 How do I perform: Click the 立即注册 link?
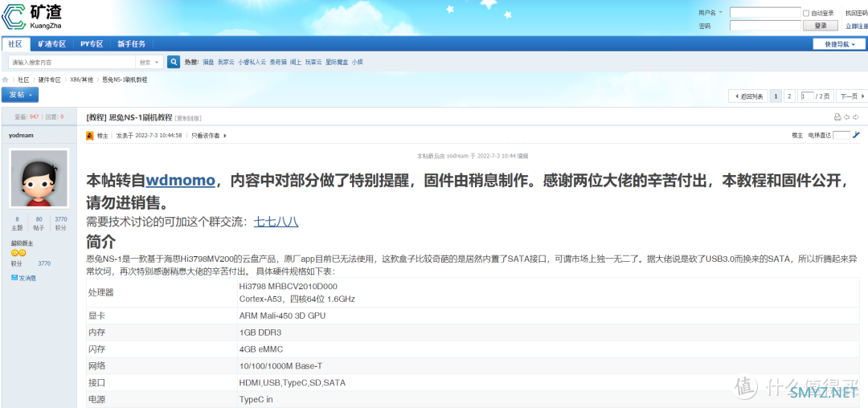857,26
